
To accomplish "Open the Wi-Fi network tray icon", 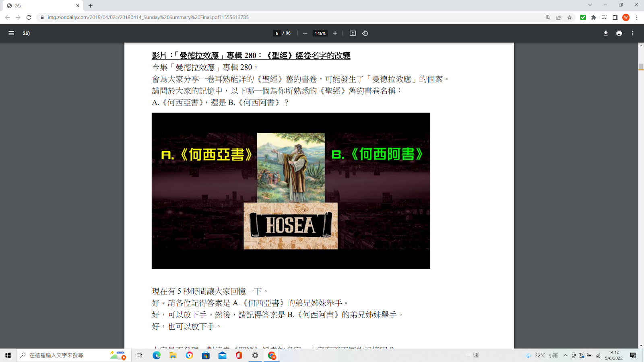I will pos(598,355).
